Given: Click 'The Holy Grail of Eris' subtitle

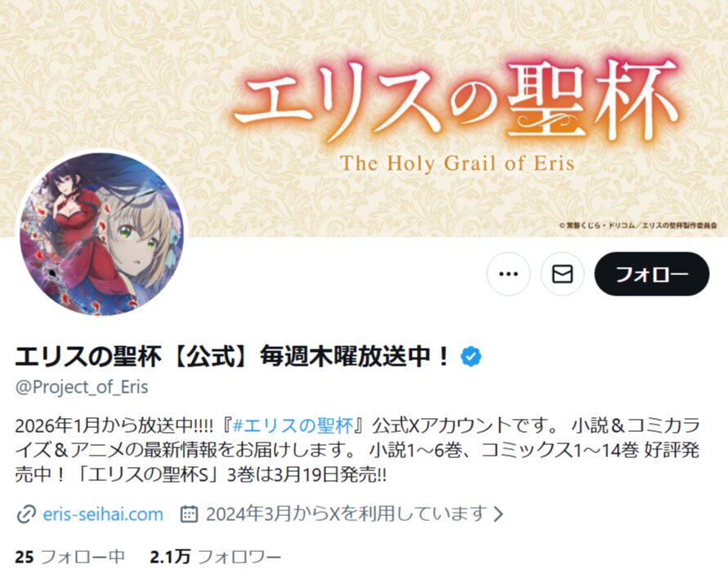Looking at the screenshot, I should 458,163.
